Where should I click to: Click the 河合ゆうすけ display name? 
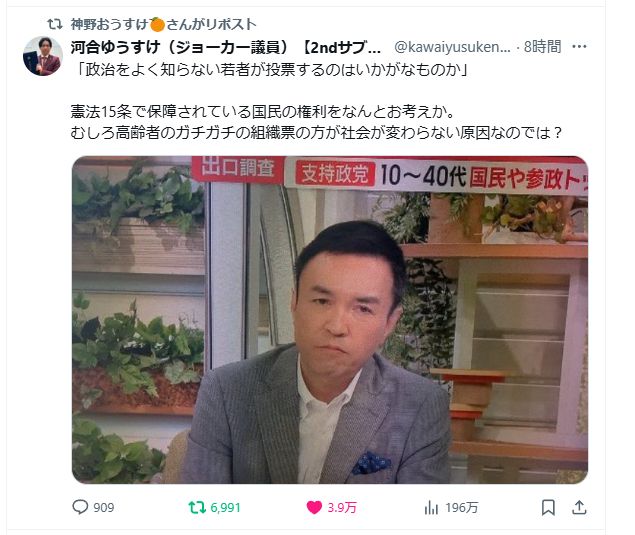tap(226, 47)
